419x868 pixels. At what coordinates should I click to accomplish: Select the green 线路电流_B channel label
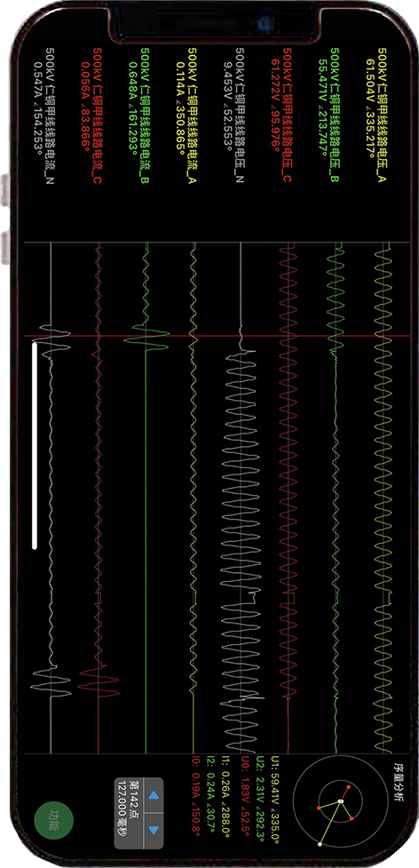(145, 115)
